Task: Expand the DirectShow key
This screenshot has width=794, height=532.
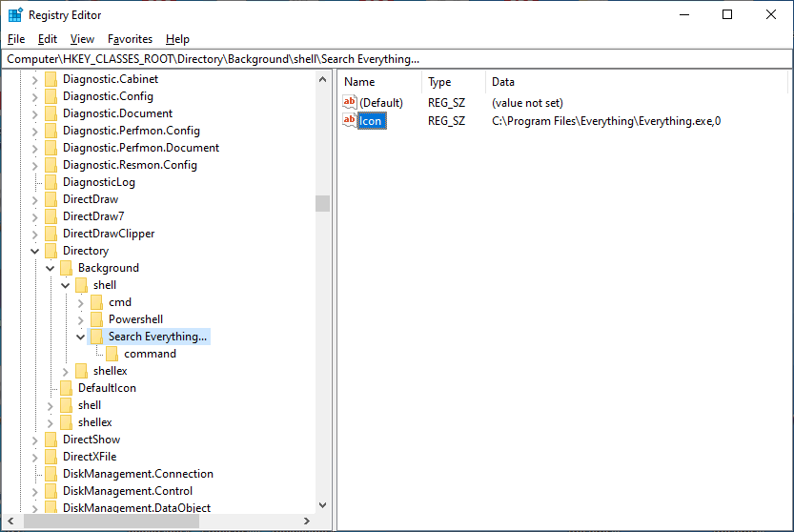Action: pyautogui.click(x=34, y=440)
